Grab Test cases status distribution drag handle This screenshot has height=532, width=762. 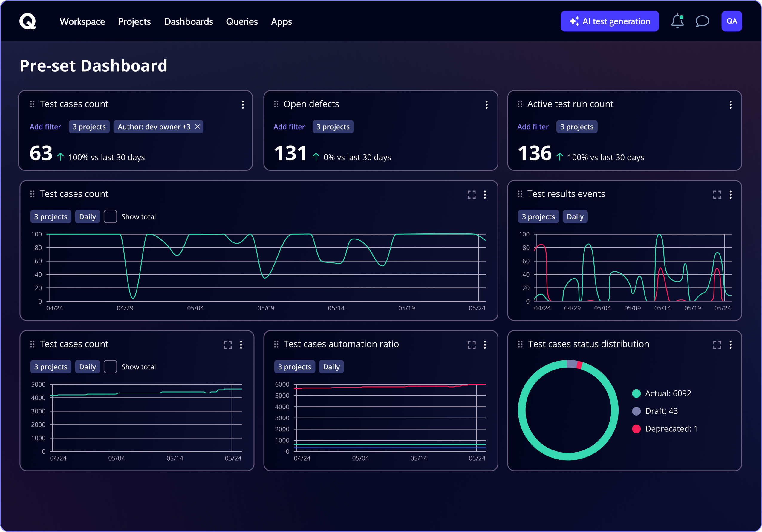(x=520, y=344)
